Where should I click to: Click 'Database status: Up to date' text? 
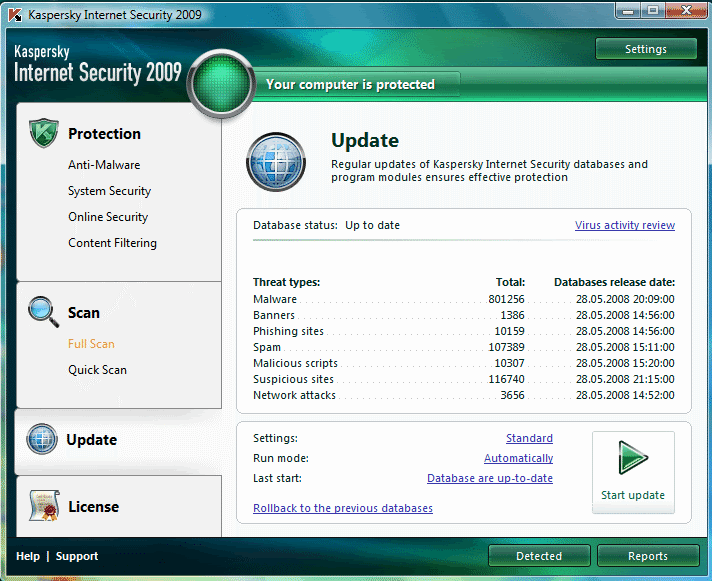pos(326,225)
